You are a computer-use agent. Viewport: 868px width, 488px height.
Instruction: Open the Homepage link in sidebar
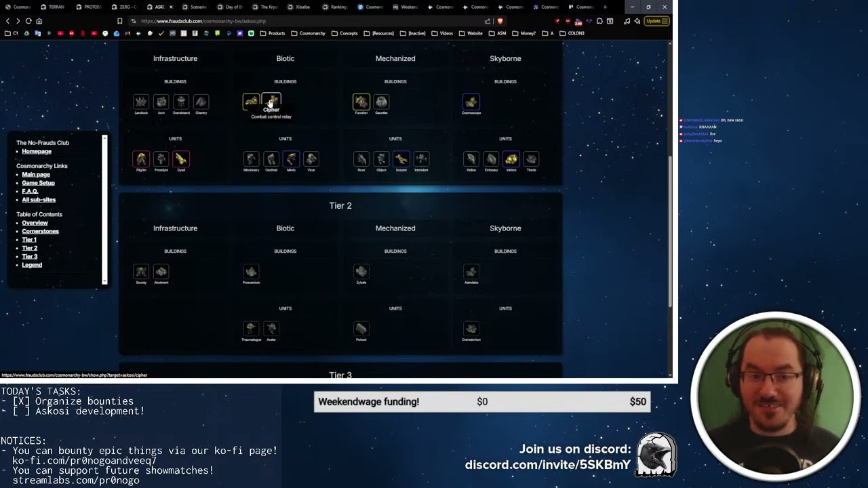(37, 151)
